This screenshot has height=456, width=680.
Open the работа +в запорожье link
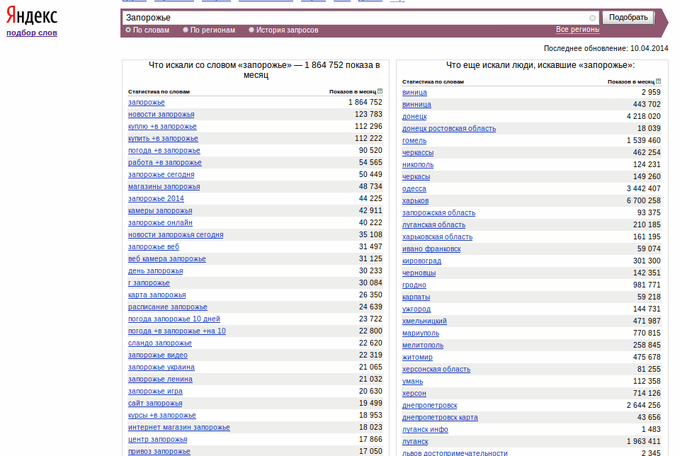pos(165,163)
